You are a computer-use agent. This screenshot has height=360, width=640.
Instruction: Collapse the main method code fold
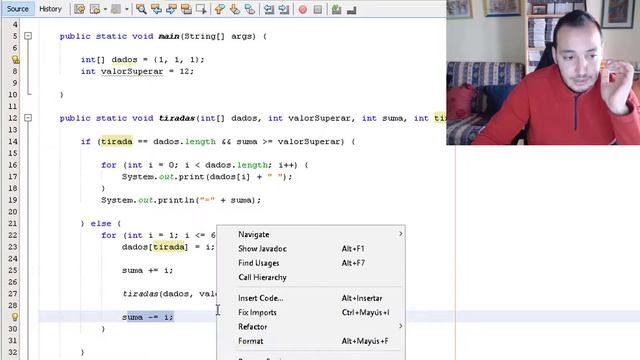click(x=28, y=36)
